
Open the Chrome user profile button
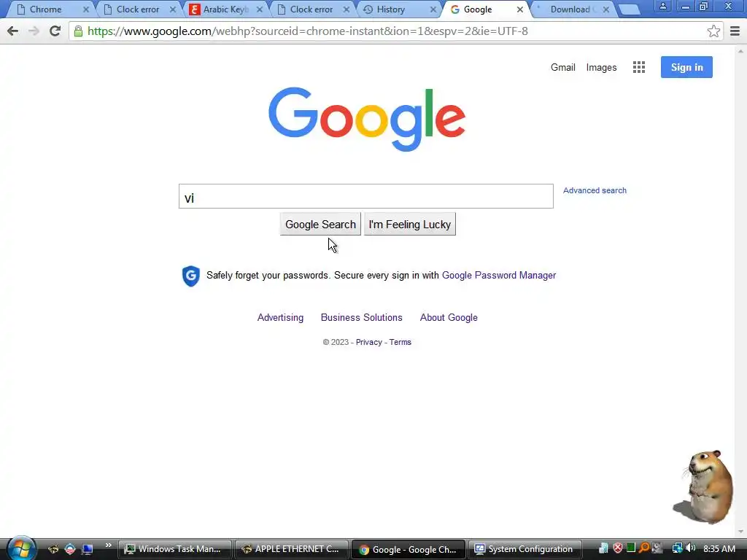[662, 6]
